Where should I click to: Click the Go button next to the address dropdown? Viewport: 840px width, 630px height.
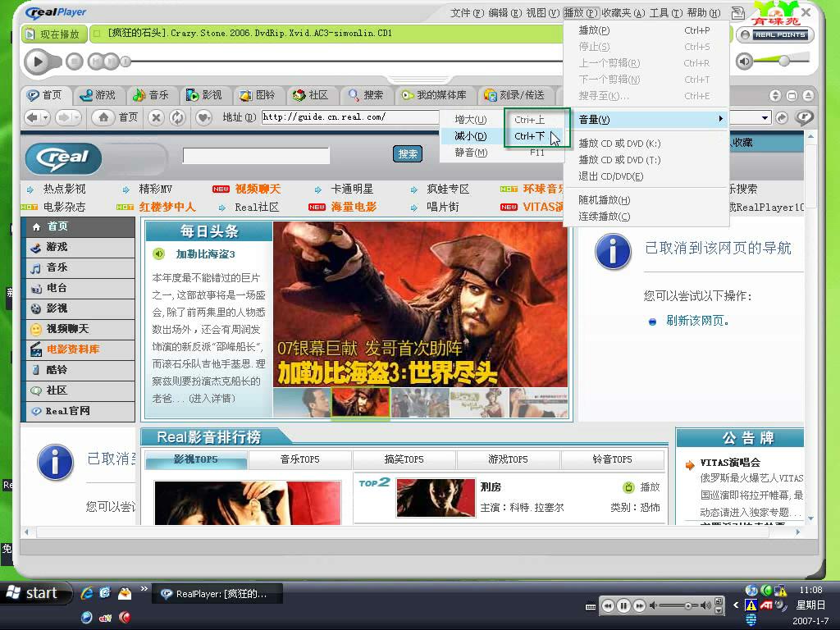click(x=782, y=117)
